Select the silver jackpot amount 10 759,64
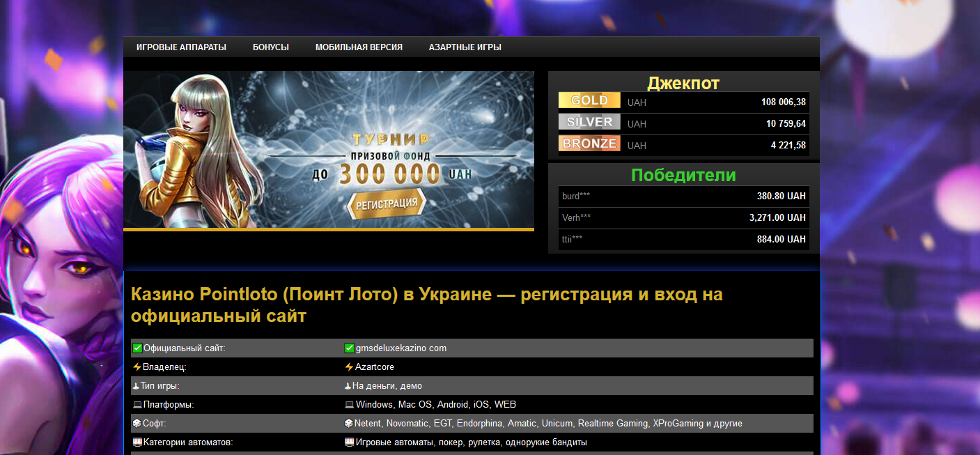This screenshot has height=455, width=980. (x=786, y=124)
